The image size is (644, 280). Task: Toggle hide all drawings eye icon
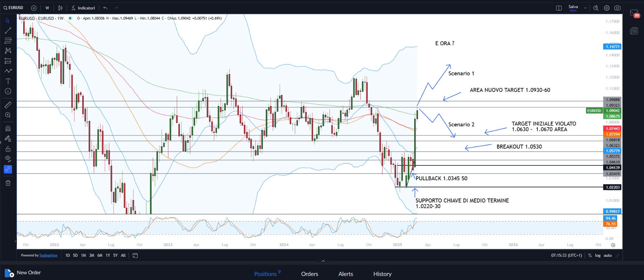click(8, 159)
